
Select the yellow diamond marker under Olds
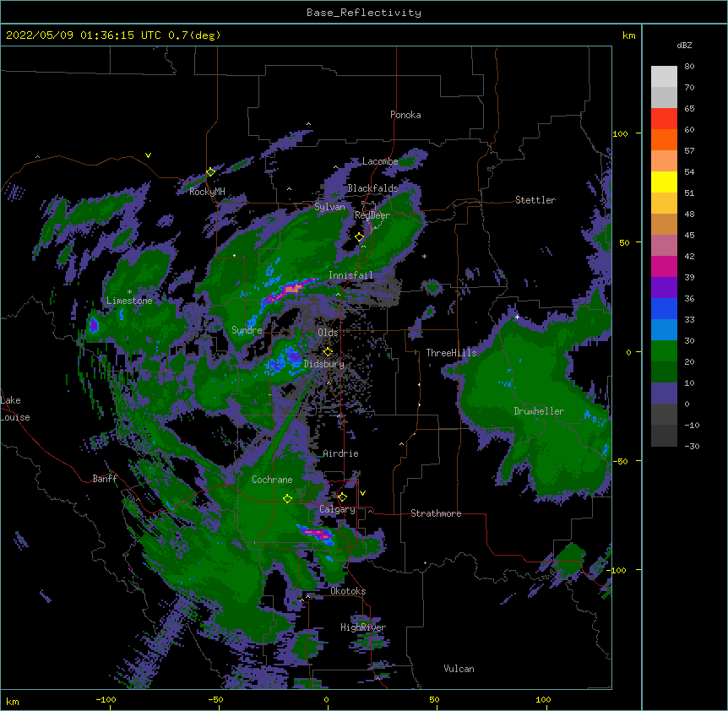328,352
